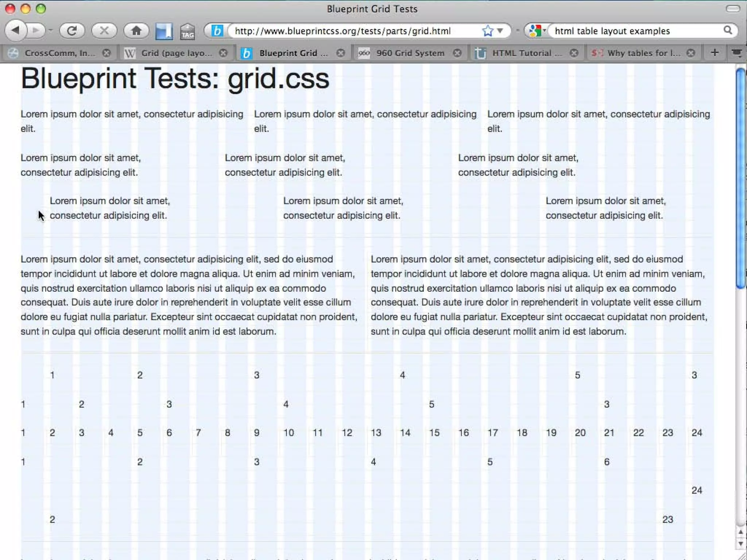This screenshot has height=560, width=747.
Task: Close the CrossComm tab
Action: (107, 53)
